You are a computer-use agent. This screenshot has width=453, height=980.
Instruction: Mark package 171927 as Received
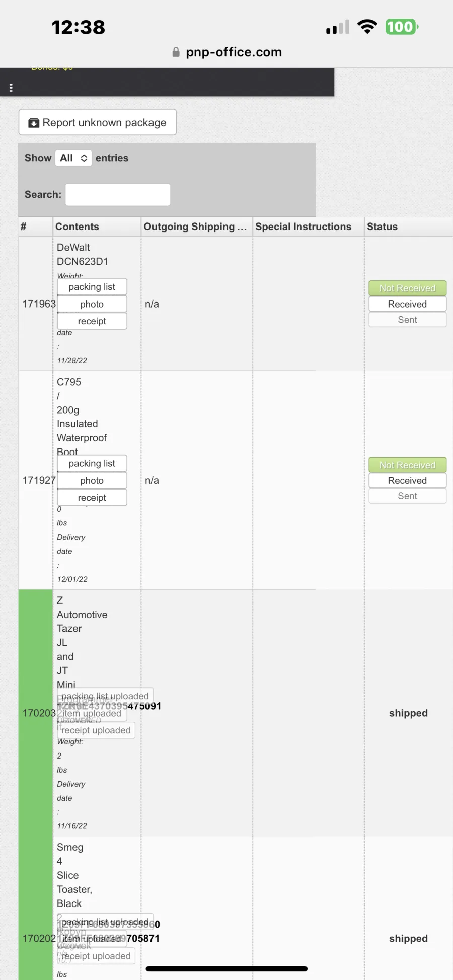tap(408, 481)
